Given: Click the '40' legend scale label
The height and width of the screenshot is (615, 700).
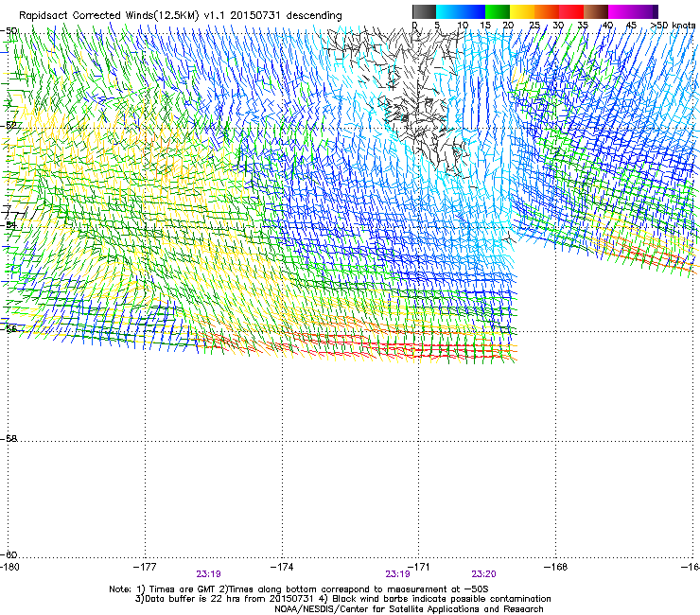Looking at the screenshot, I should pos(607,26).
